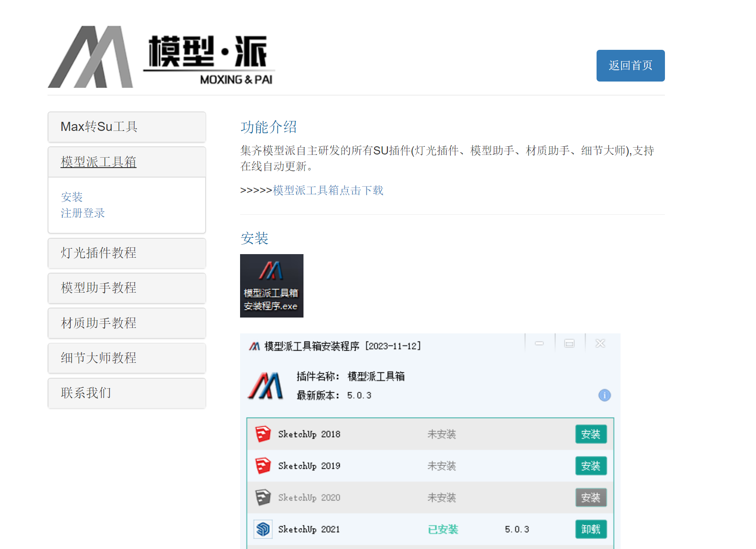Open the Max转Su工具 menu item

(127, 127)
